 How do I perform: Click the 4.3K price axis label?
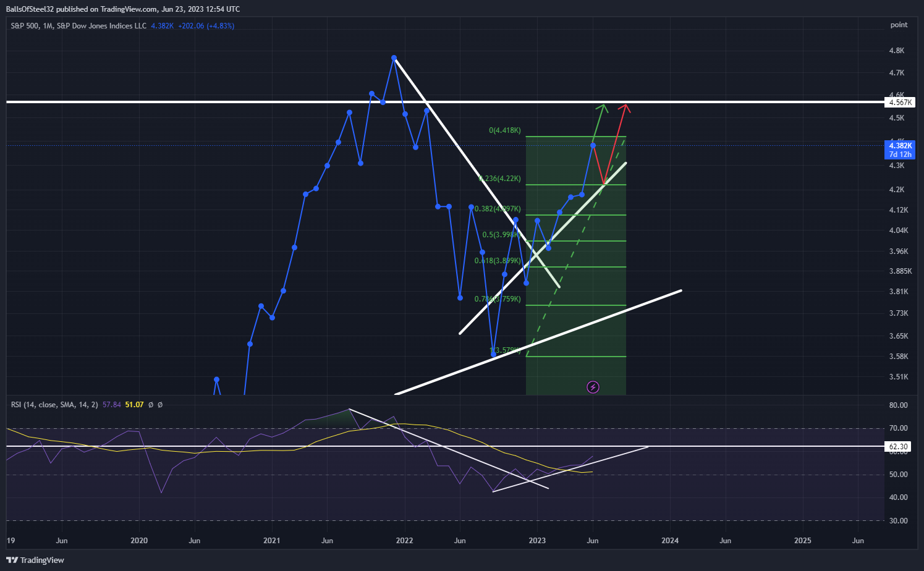(897, 166)
